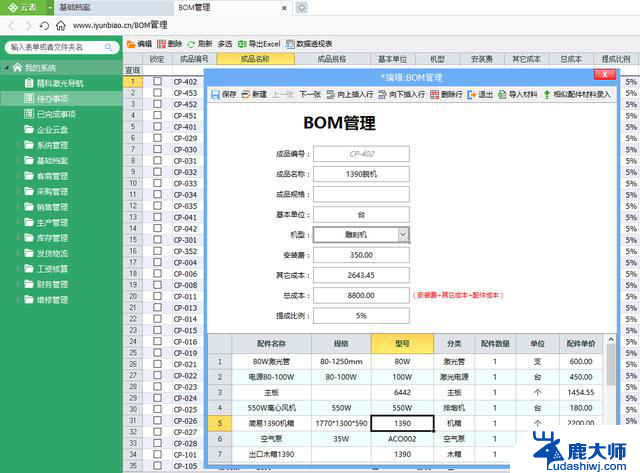Click the 提成比例 field showing 5%

(361, 315)
